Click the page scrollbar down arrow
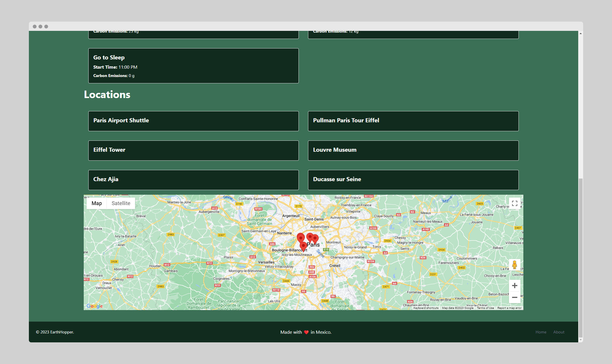The height and width of the screenshot is (364, 612). point(581,340)
